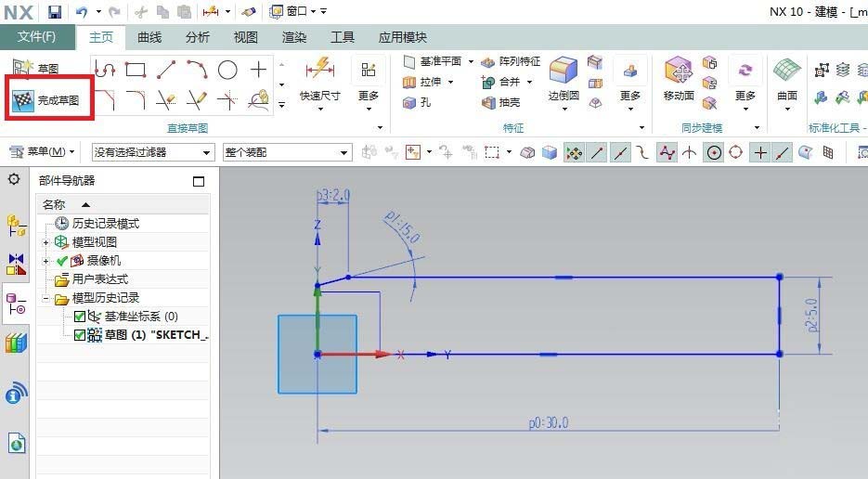Toggle the 基准坐标系 (0) checkbox
The width and height of the screenshot is (868, 479).
(x=80, y=317)
